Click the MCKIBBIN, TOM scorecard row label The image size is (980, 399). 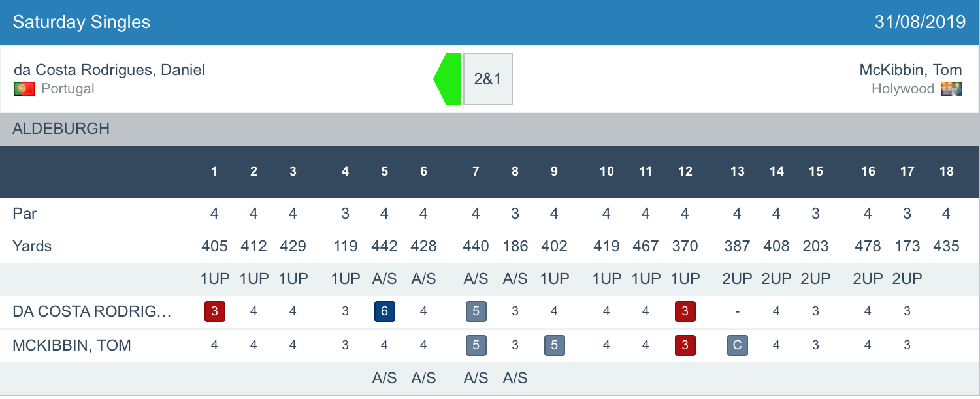point(72,345)
